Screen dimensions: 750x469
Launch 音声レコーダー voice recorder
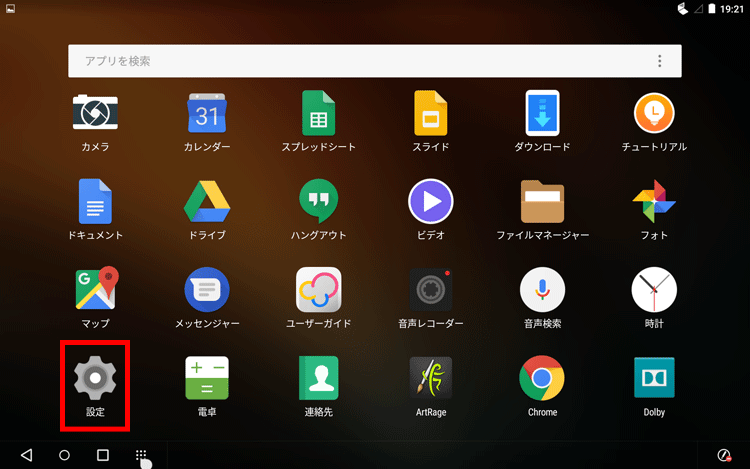430,290
